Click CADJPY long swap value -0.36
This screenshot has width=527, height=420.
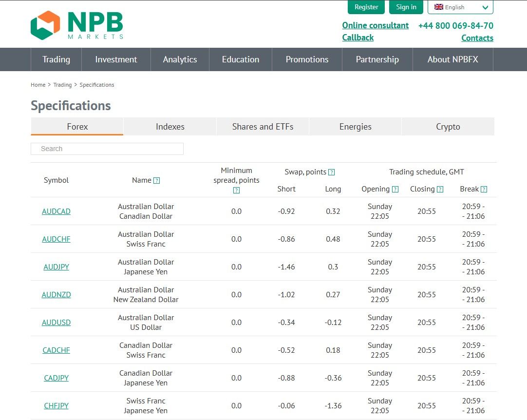pos(333,378)
